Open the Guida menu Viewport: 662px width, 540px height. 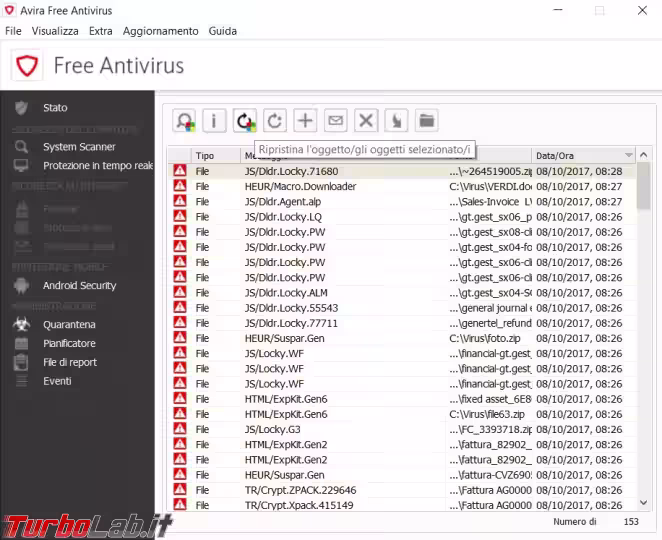(x=222, y=31)
